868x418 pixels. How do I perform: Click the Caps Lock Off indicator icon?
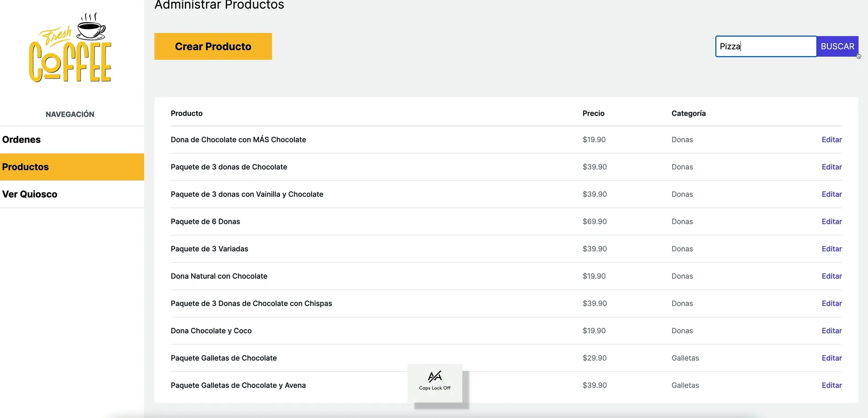(434, 377)
